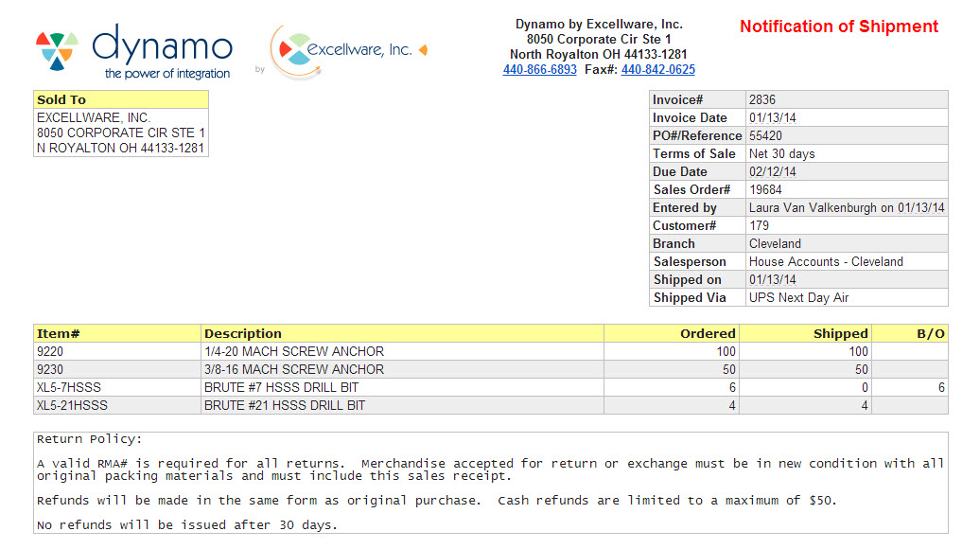The image size is (980, 549).
Task: Select the teal segment in Excellware's logo
Action: [x=299, y=60]
